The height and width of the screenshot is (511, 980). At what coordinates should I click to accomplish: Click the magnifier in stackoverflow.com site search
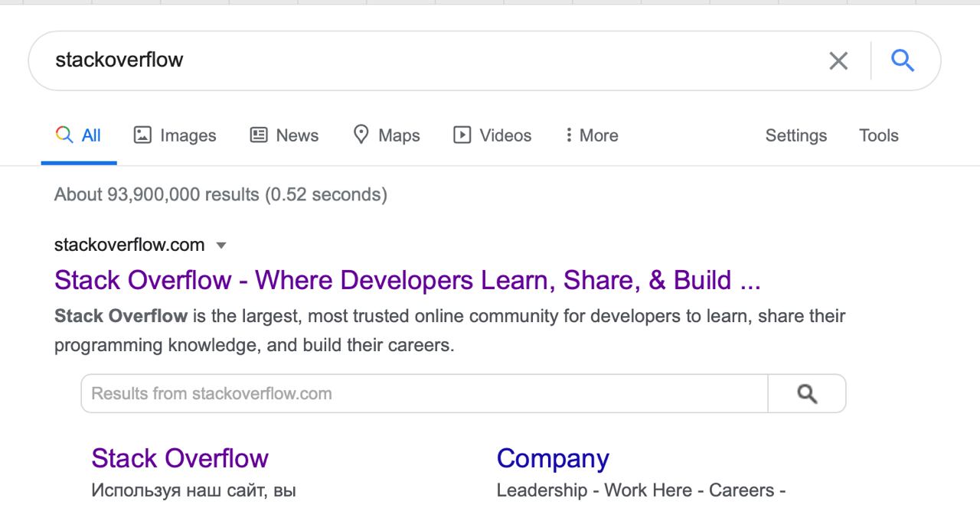807,394
